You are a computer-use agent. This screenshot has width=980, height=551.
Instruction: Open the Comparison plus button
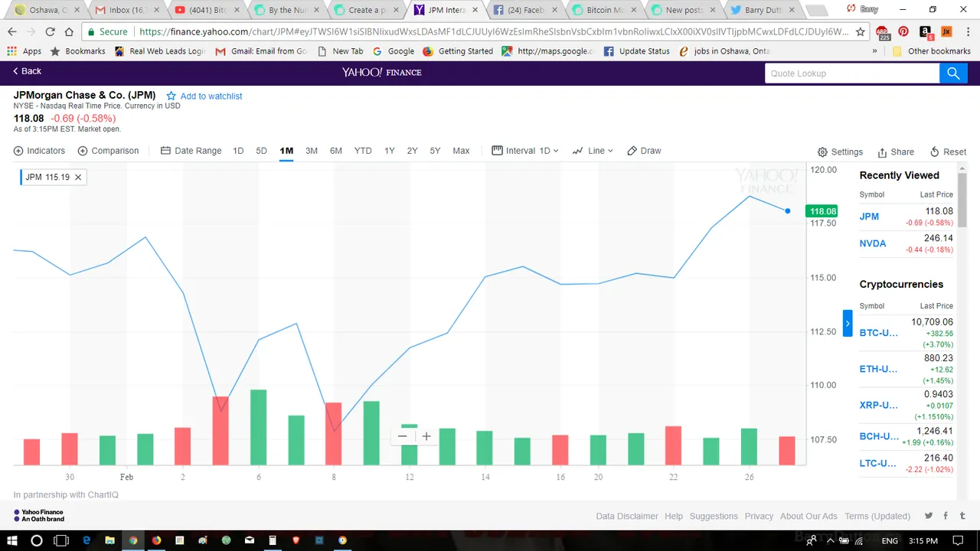(108, 151)
